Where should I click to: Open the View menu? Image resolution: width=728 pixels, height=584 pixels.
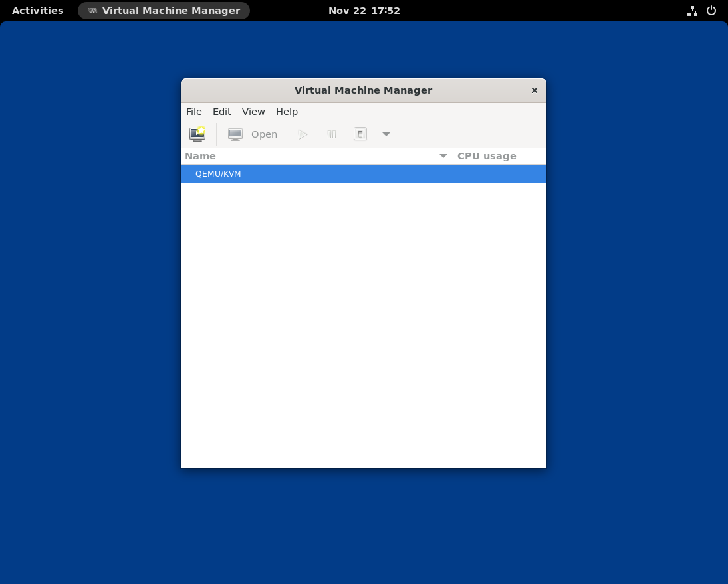253,112
